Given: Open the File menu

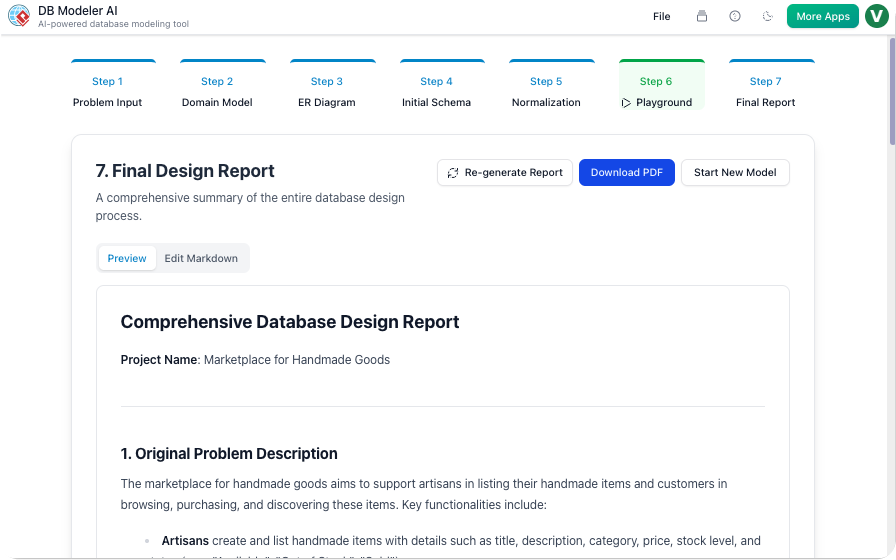Looking at the screenshot, I should pyautogui.click(x=661, y=16).
